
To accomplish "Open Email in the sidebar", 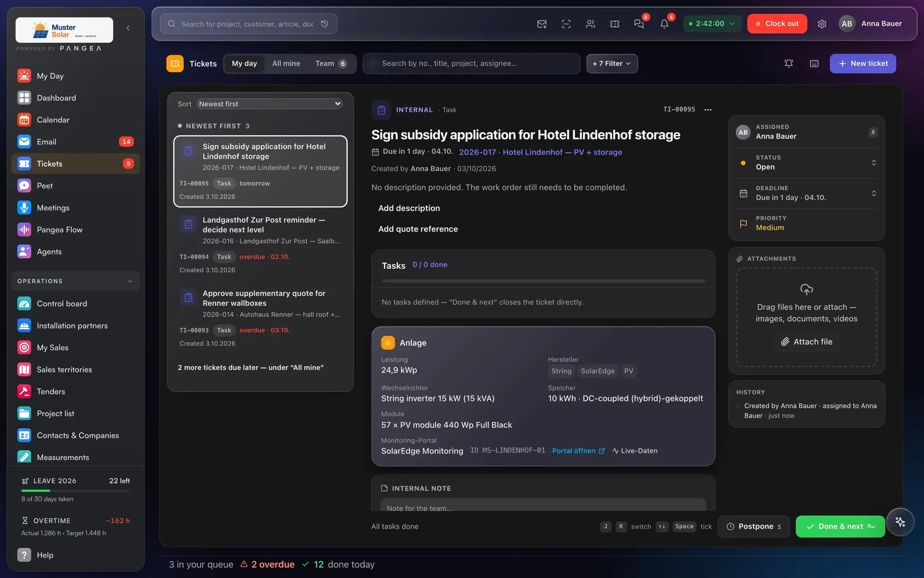I will tap(76, 142).
